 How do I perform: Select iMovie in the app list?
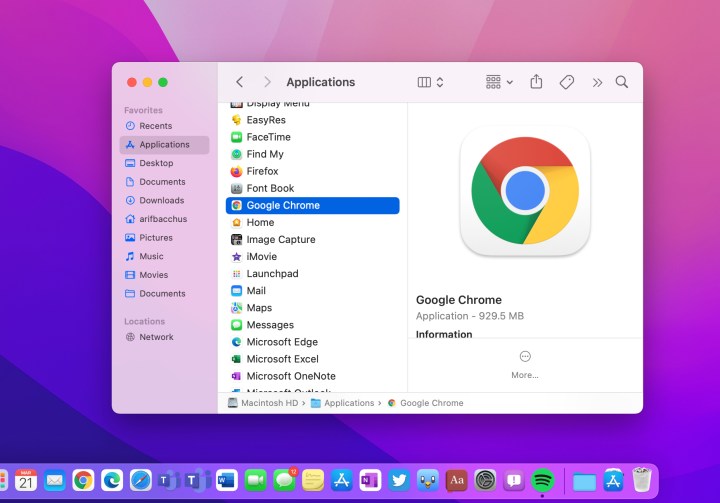(x=313, y=256)
